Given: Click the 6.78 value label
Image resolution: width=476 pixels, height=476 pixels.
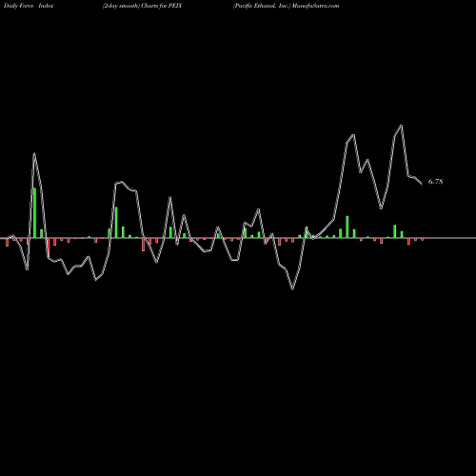Looking at the screenshot, I should pos(435,182).
